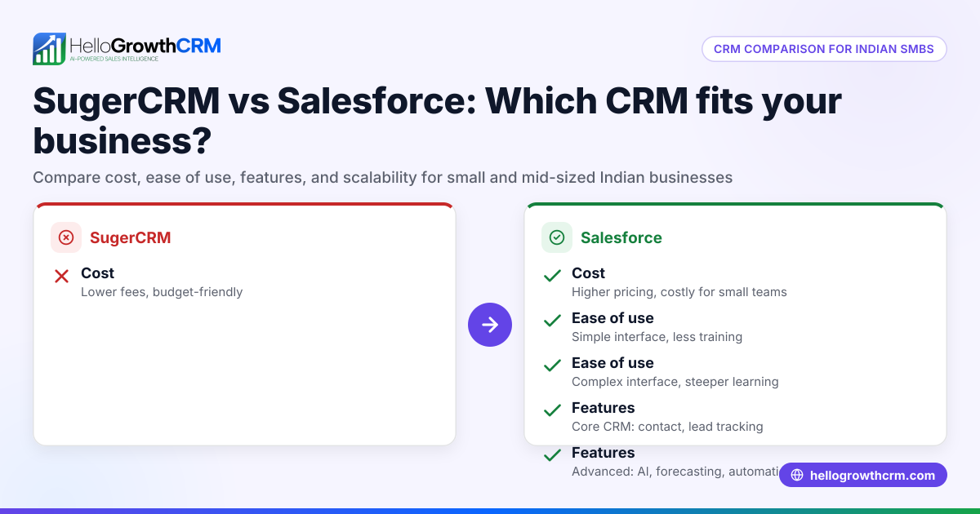Viewport: 980px width, 514px height.
Task: Select the 'Lower fees, budget-friendly' text
Action: tap(162, 292)
